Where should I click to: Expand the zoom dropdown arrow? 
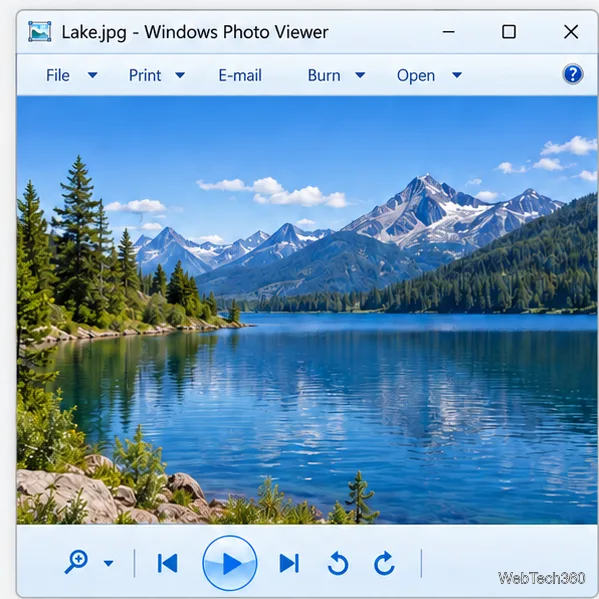point(108,563)
